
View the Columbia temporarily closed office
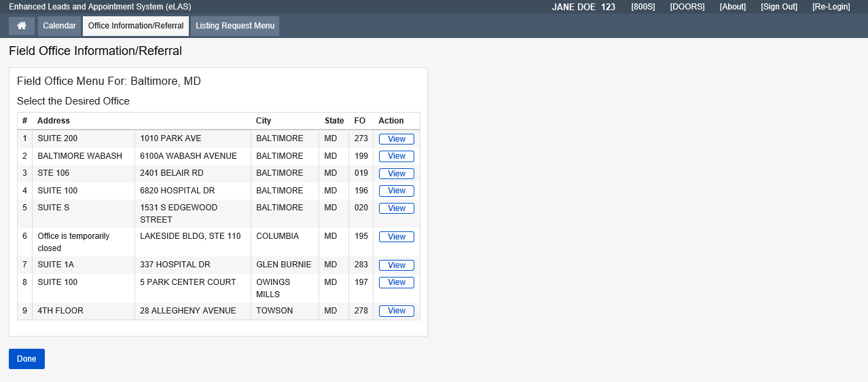(396, 237)
